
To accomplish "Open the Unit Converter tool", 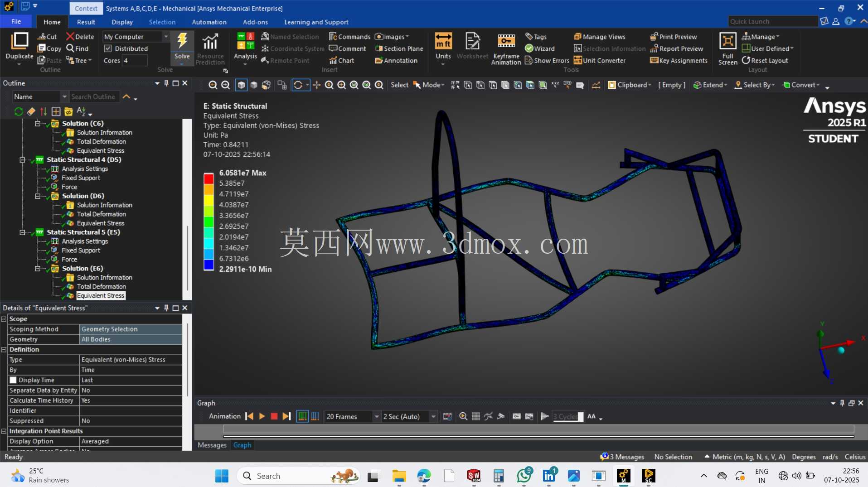I will point(600,60).
